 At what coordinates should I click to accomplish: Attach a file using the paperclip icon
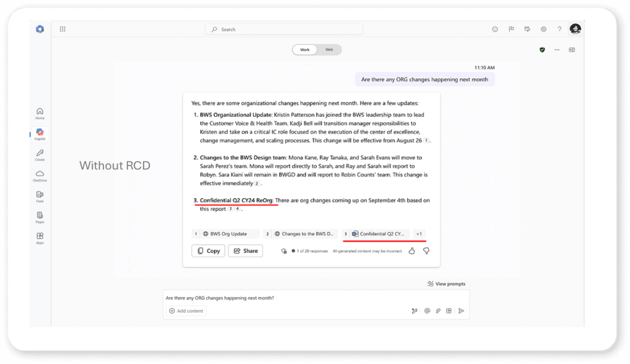(x=437, y=311)
